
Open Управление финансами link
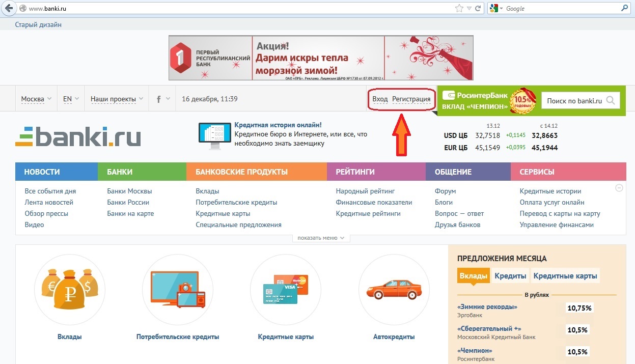coord(557,225)
